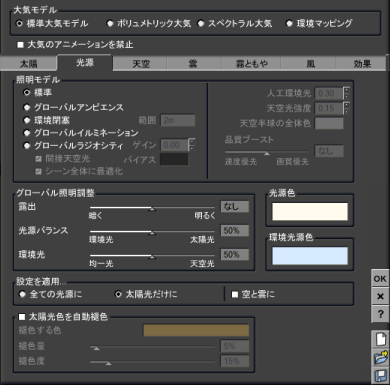Image resolution: width=390 pixels, height=385 pixels.
Task: Save the atmosphere with the floppy disk icon
Action: 380,375
